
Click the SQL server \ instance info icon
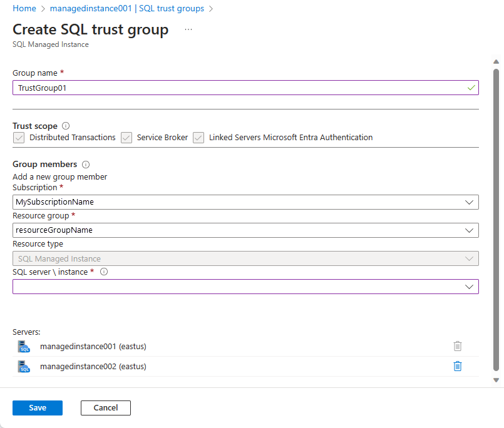103,272
